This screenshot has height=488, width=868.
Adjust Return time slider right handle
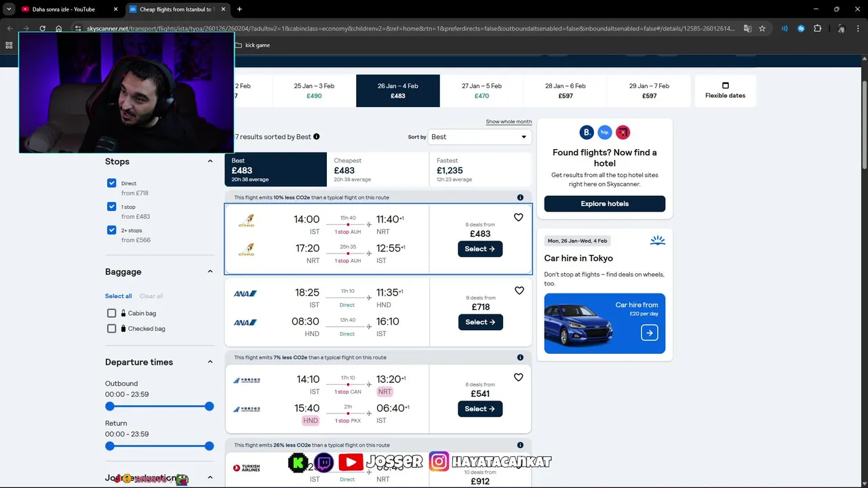pos(209,446)
